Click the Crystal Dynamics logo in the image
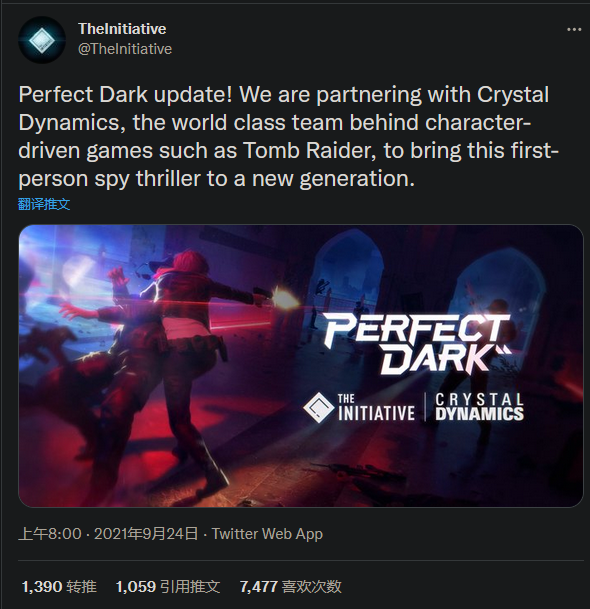Image resolution: width=590 pixels, height=609 pixels. click(479, 407)
